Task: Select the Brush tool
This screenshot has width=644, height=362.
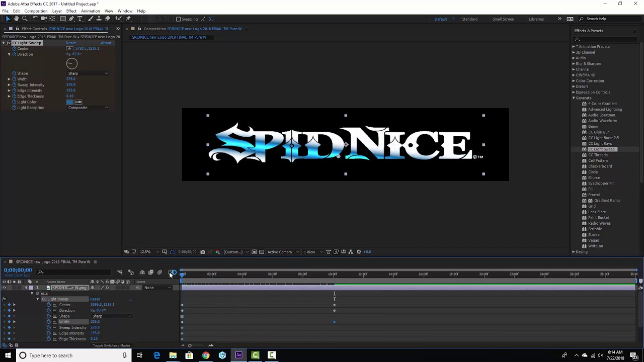Action: [x=91, y=19]
